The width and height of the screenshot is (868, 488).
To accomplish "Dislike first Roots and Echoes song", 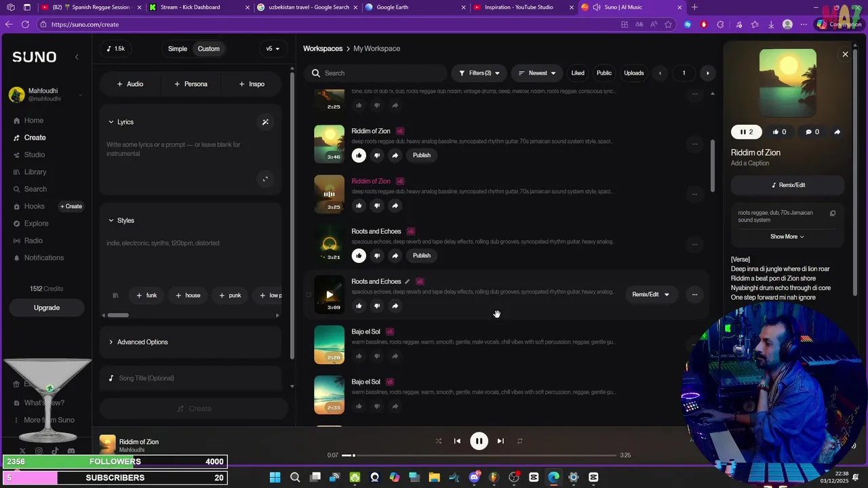I will [377, 256].
